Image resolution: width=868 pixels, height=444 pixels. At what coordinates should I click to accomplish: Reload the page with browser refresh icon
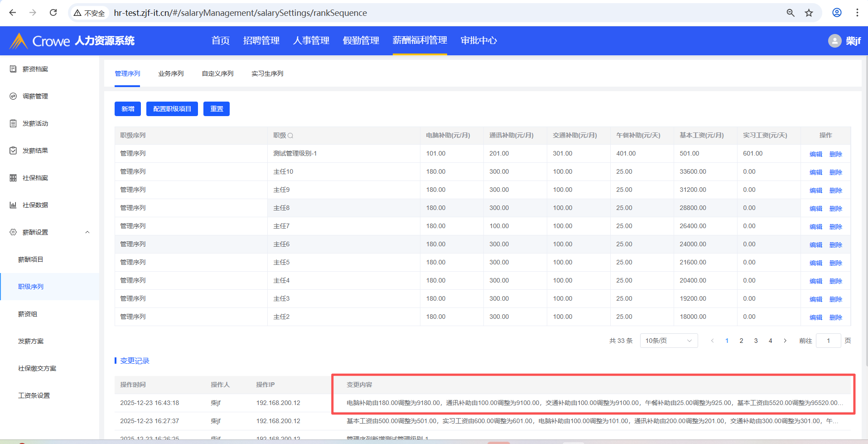(53, 13)
